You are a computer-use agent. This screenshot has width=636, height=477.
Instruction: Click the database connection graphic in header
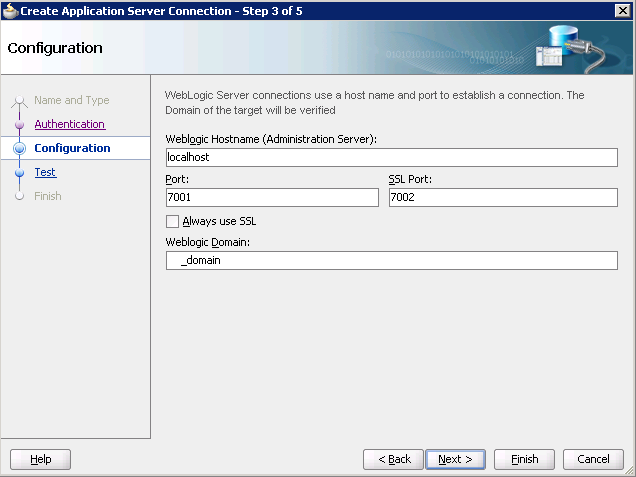571,48
